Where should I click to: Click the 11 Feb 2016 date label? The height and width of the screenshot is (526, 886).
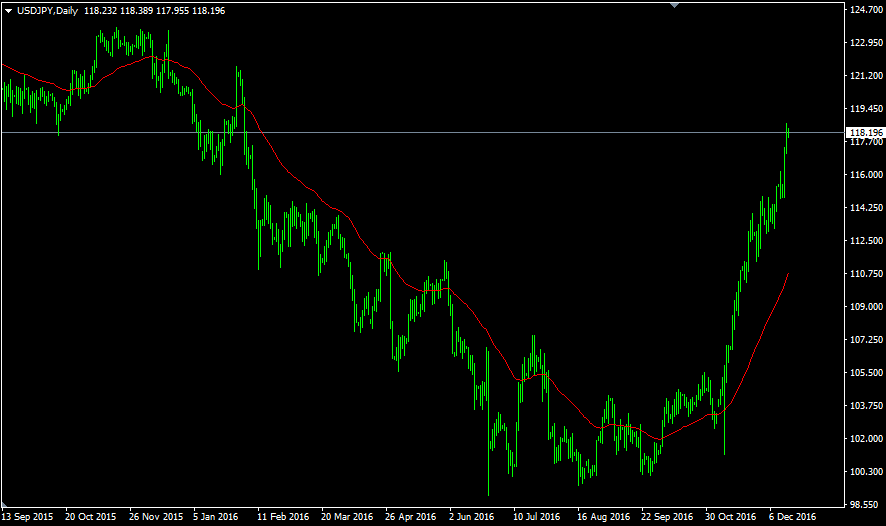point(283,516)
